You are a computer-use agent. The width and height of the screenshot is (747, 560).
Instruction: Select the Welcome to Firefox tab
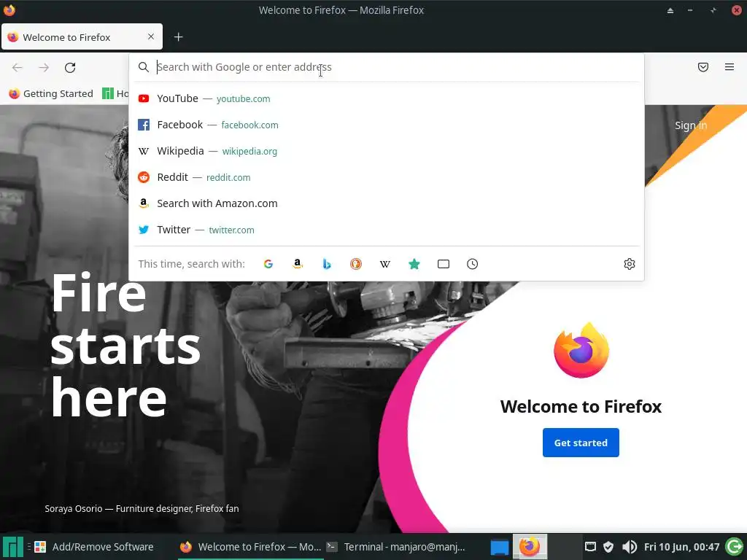pyautogui.click(x=82, y=36)
